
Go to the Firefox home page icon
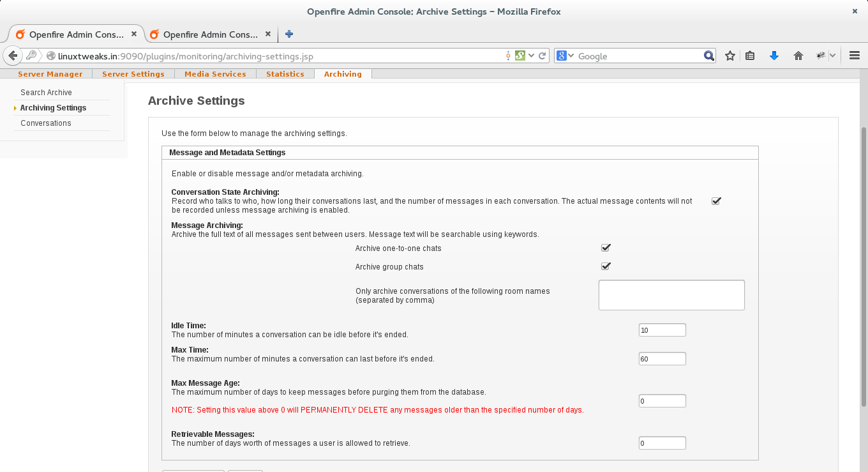click(x=798, y=56)
